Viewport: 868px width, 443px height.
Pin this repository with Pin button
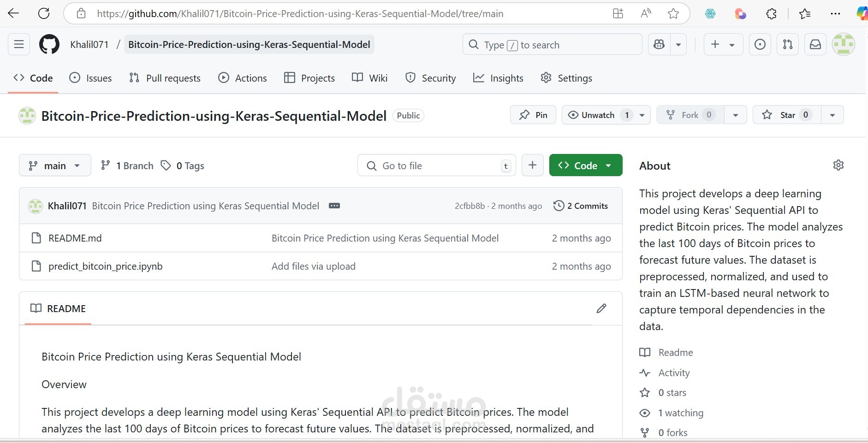(533, 115)
